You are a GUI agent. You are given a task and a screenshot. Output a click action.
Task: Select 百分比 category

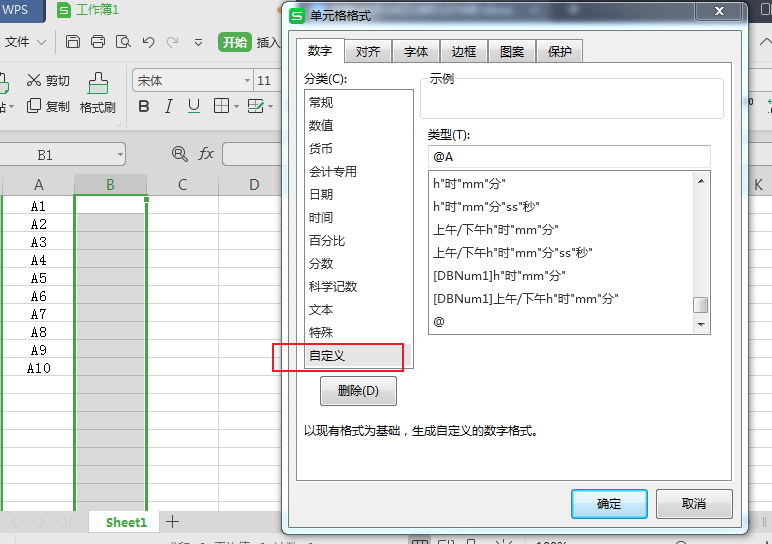(x=358, y=241)
